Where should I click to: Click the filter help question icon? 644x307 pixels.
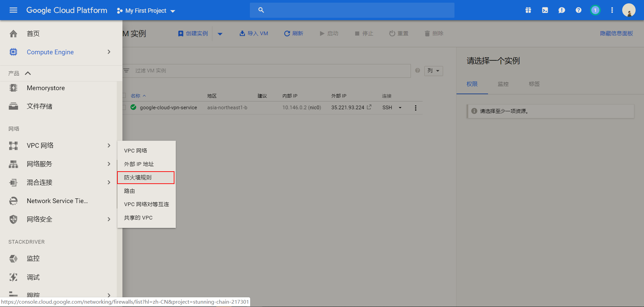[x=418, y=70]
